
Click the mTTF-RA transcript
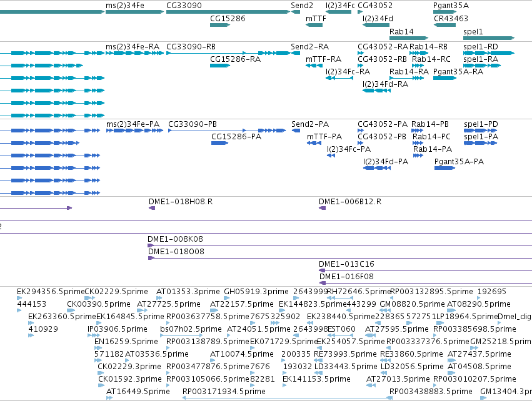point(314,66)
